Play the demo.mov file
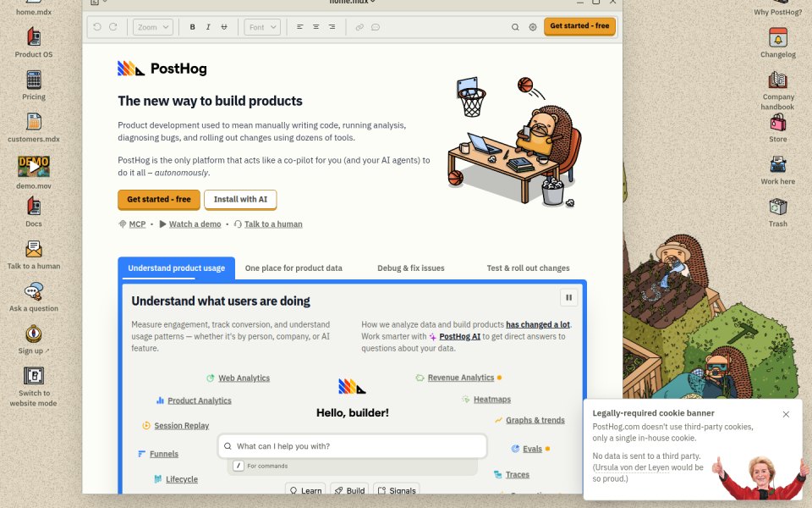The image size is (812, 508). (34, 167)
